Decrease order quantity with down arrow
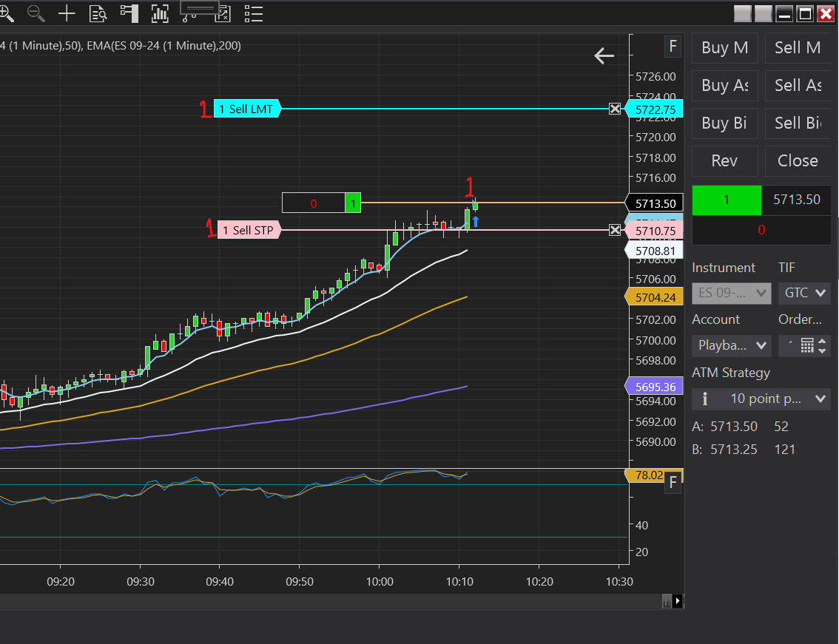Viewport: 839px width, 644px height. pos(823,350)
